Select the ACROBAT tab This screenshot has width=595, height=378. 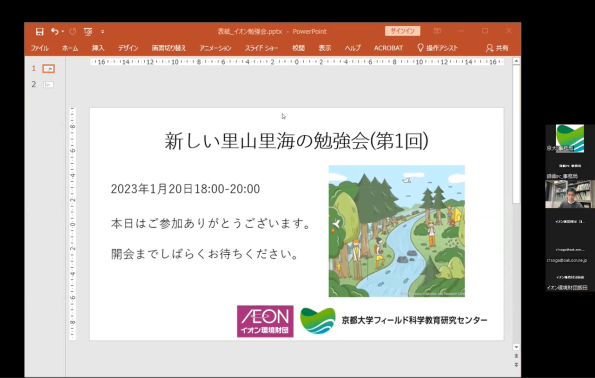point(388,48)
